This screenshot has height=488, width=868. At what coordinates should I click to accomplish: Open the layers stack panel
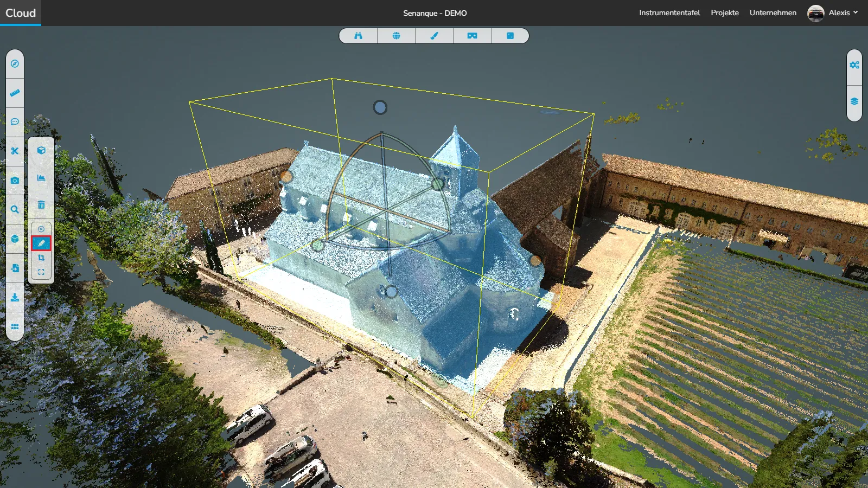(854, 102)
